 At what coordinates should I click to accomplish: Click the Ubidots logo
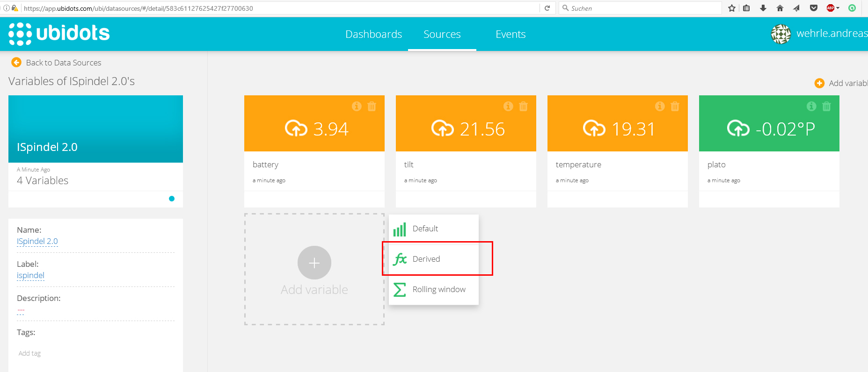coord(59,34)
